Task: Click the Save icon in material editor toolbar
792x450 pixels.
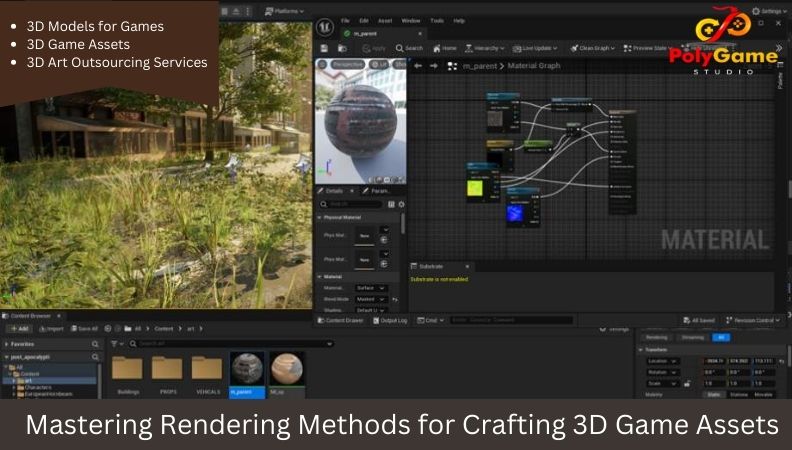Action: 324,48
